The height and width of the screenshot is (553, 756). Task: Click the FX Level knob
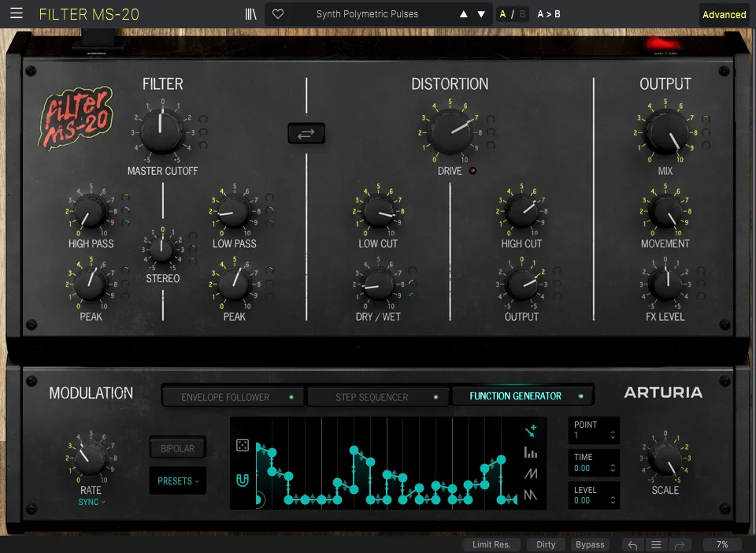click(665, 284)
